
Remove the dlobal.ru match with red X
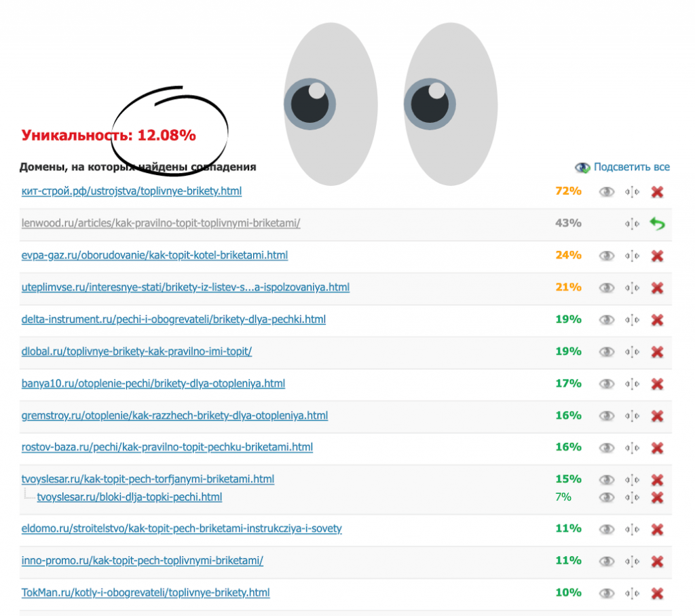[657, 352]
